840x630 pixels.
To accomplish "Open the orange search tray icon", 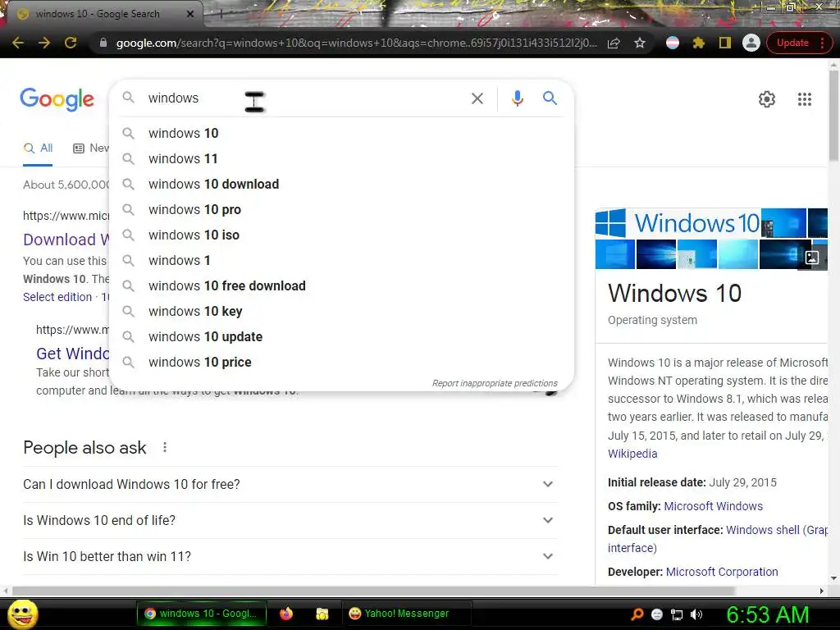I will pos(637,614).
